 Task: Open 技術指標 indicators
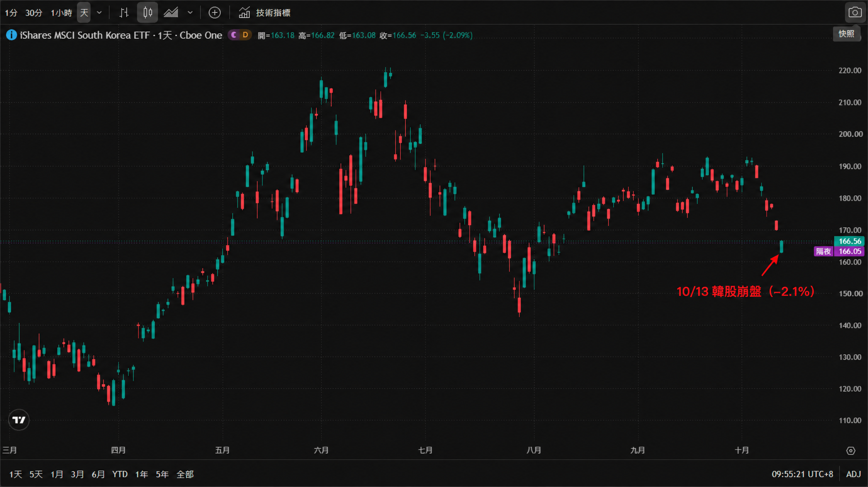tap(265, 13)
